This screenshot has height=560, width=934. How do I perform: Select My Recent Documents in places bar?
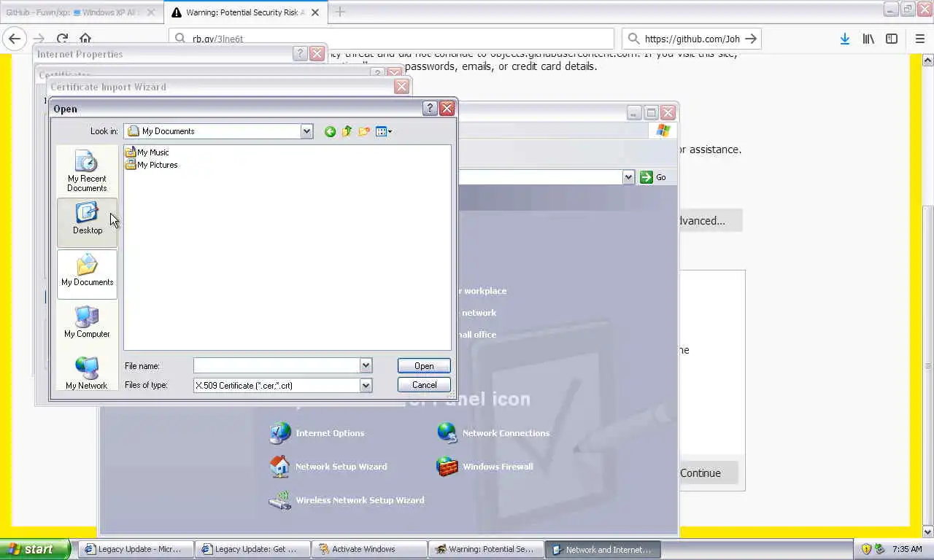tap(87, 171)
